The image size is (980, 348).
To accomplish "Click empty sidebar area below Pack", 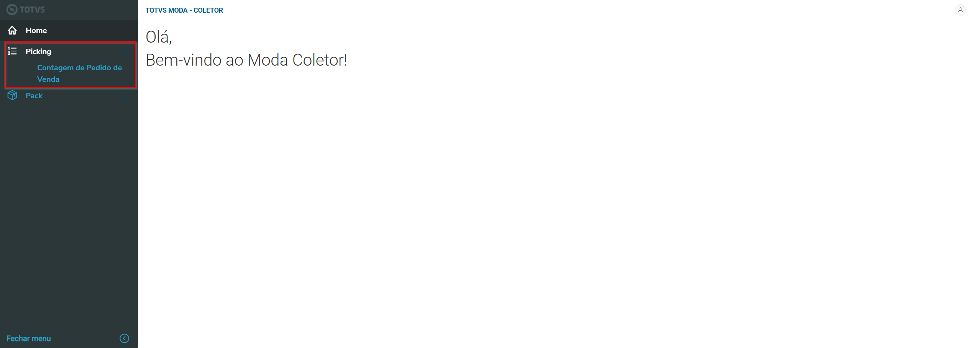I will click(x=69, y=211).
